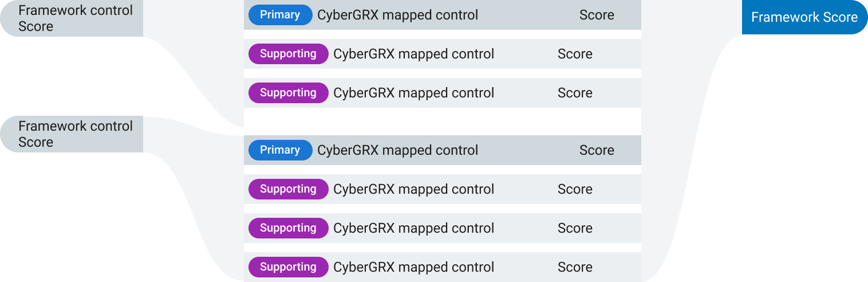Click CyberGRX mapped control in the topmost Primary row
Screen dimensions: 868x282
(397, 15)
